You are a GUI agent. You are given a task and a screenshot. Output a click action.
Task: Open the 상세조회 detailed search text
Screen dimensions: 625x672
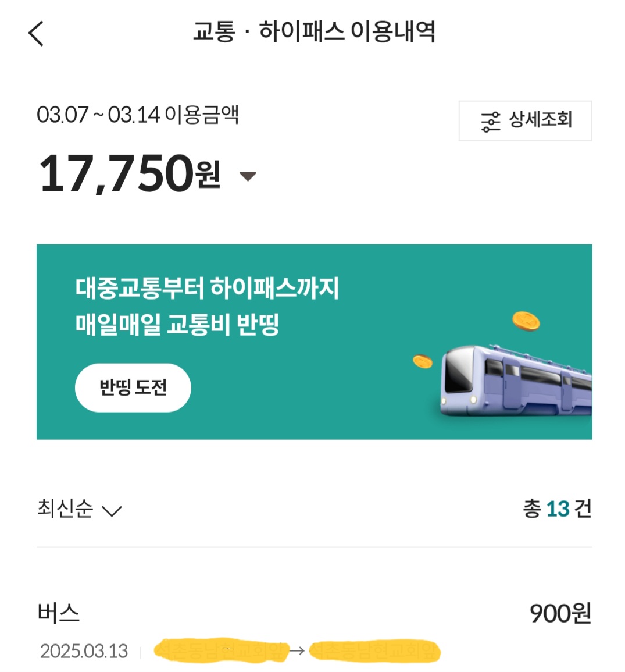541,120
